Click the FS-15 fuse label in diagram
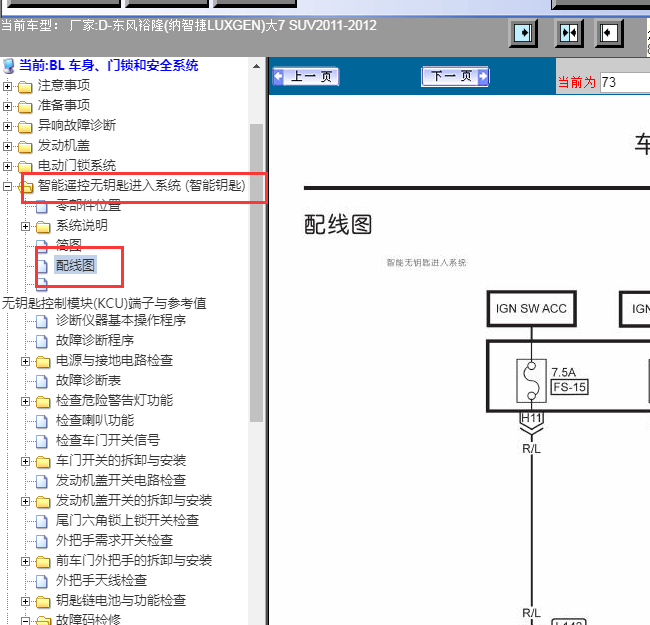The width and height of the screenshot is (650, 625). (570, 388)
